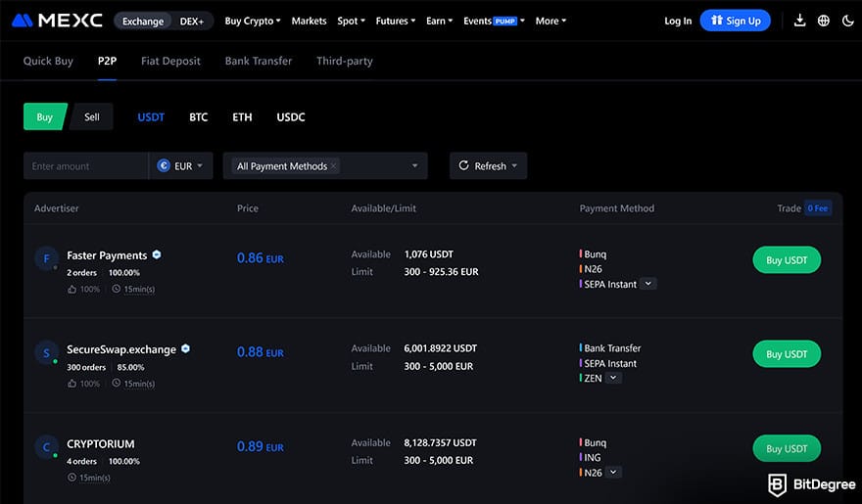Open the More dropdown menu
This screenshot has width=862, height=504.
click(551, 21)
